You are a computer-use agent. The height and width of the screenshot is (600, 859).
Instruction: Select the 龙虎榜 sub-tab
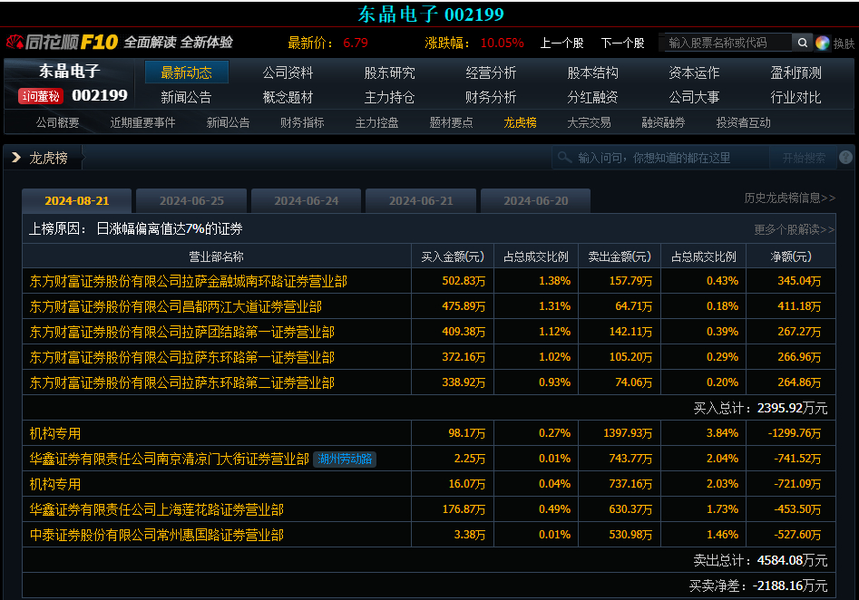coord(520,123)
